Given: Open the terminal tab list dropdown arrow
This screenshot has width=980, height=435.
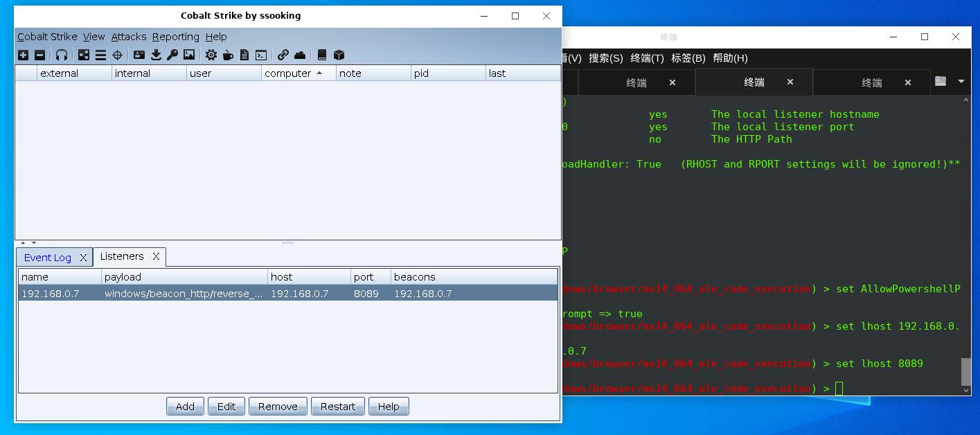Looking at the screenshot, I should coord(961,82).
